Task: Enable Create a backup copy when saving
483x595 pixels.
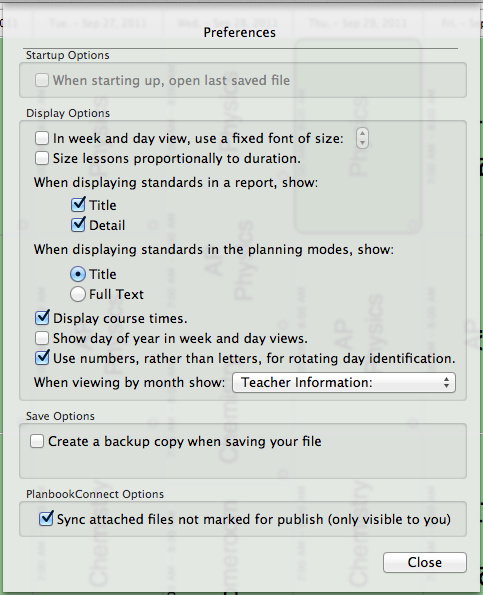Action: point(37,441)
